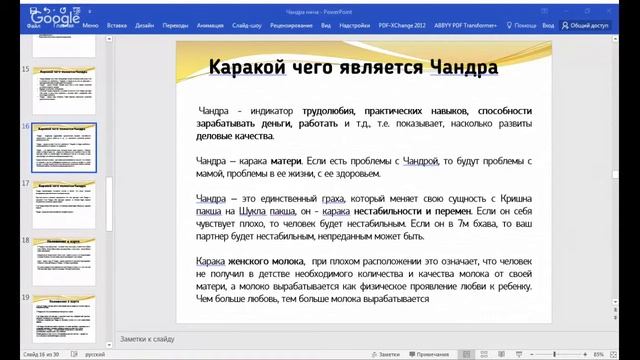Click underlined word 'Чандрой' in slide text

pos(420,161)
